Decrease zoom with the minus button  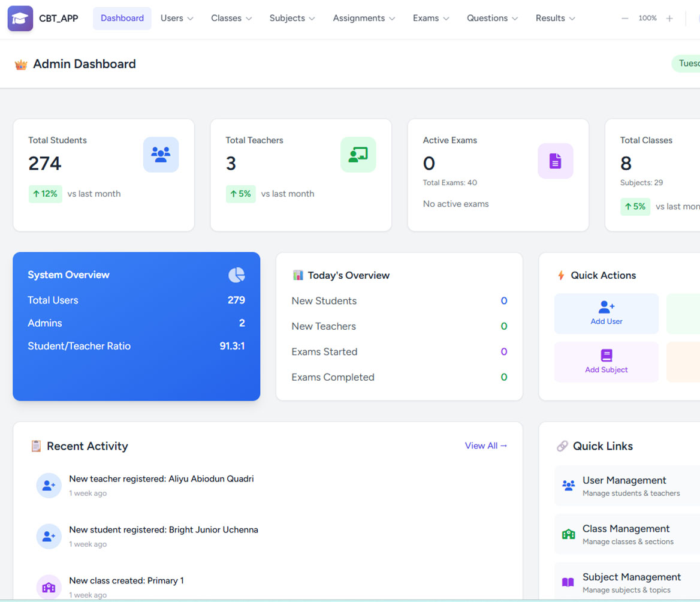(x=625, y=19)
